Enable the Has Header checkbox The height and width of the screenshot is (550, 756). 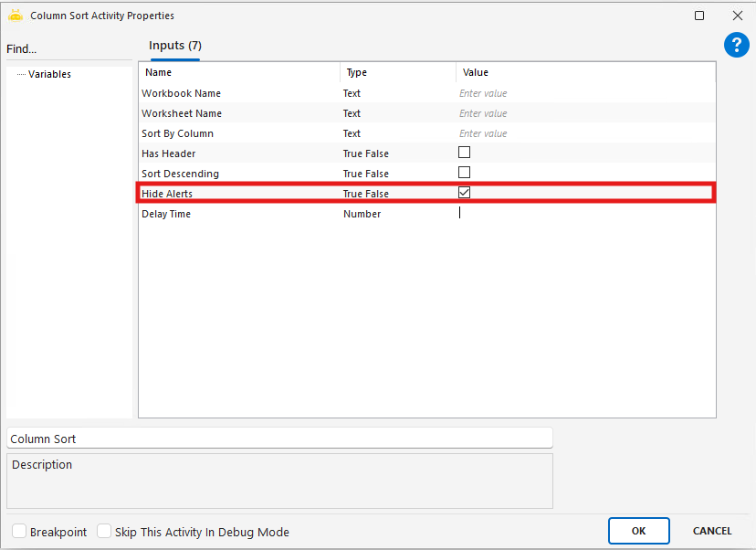click(464, 153)
